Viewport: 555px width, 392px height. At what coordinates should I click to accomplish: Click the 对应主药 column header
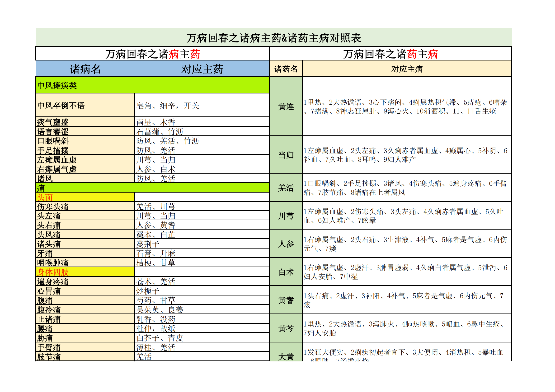tap(202, 69)
